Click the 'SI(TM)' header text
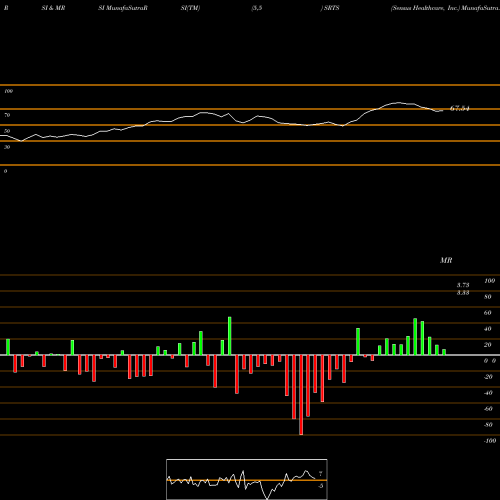Viewport: 500px width, 500px height. 190,8
